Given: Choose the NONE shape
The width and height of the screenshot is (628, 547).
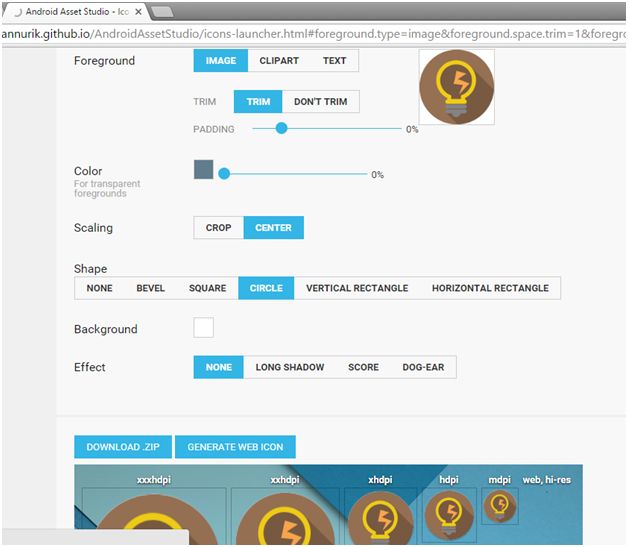Looking at the screenshot, I should [x=100, y=288].
